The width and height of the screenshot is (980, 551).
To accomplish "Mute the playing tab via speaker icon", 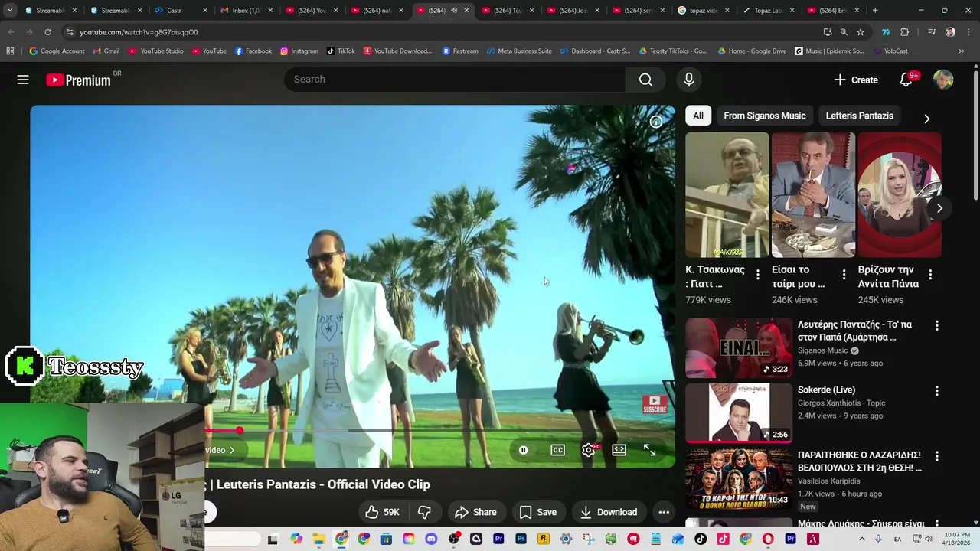I will pyautogui.click(x=453, y=11).
